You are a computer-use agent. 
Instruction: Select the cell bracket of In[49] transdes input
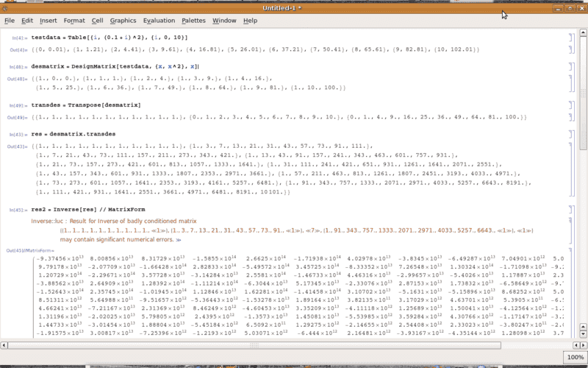point(571,105)
